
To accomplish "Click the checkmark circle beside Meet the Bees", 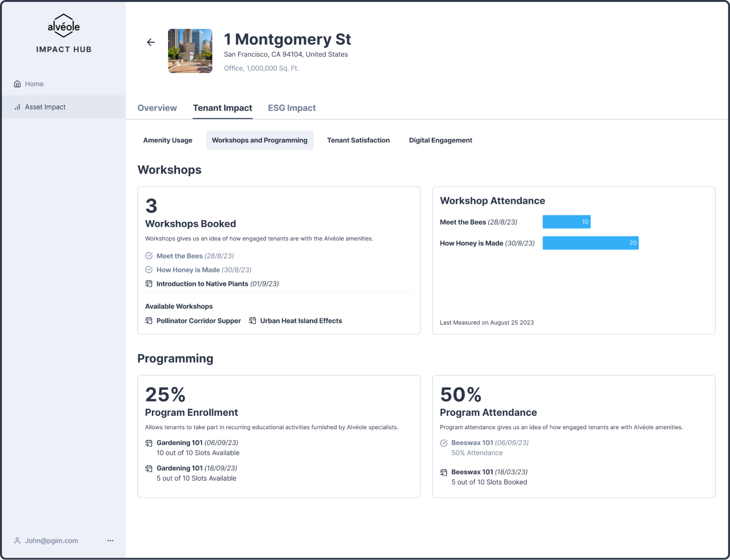I will click(x=149, y=256).
